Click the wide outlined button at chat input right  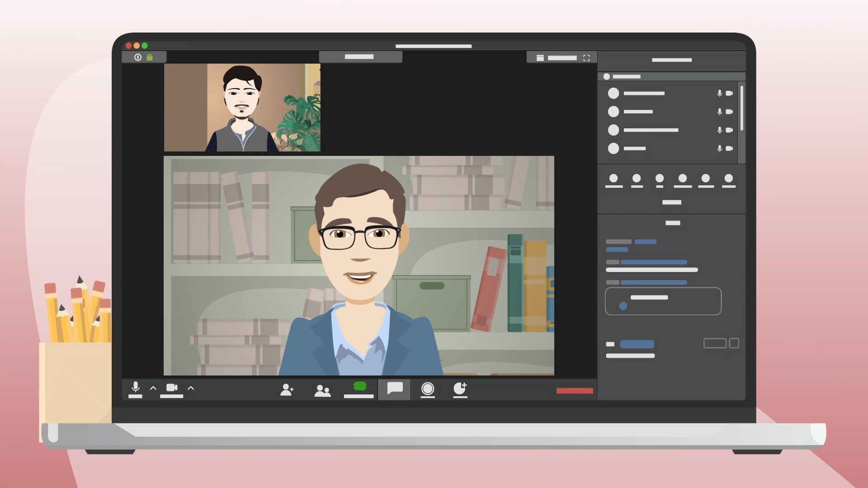point(715,343)
